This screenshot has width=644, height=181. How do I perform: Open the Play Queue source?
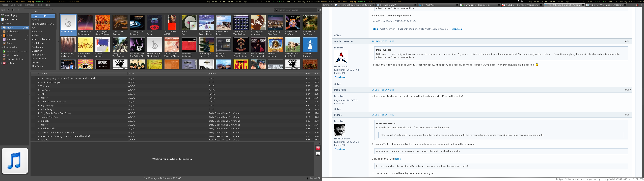14,19
